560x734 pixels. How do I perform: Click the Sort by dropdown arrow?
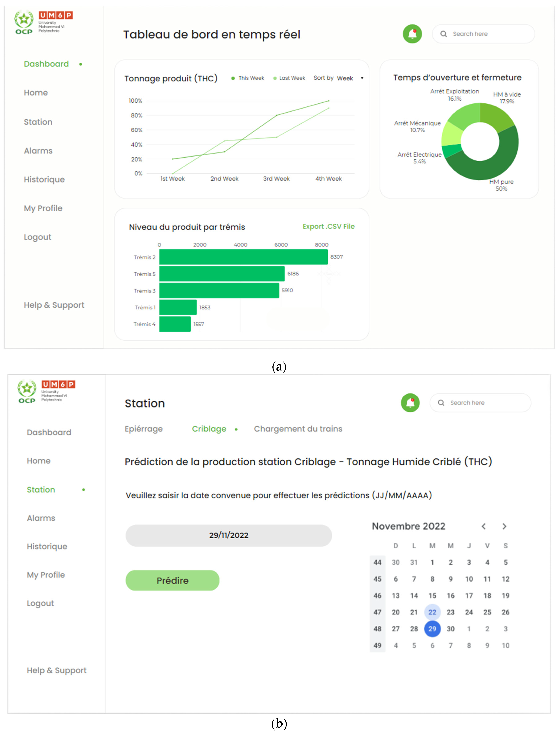point(362,78)
